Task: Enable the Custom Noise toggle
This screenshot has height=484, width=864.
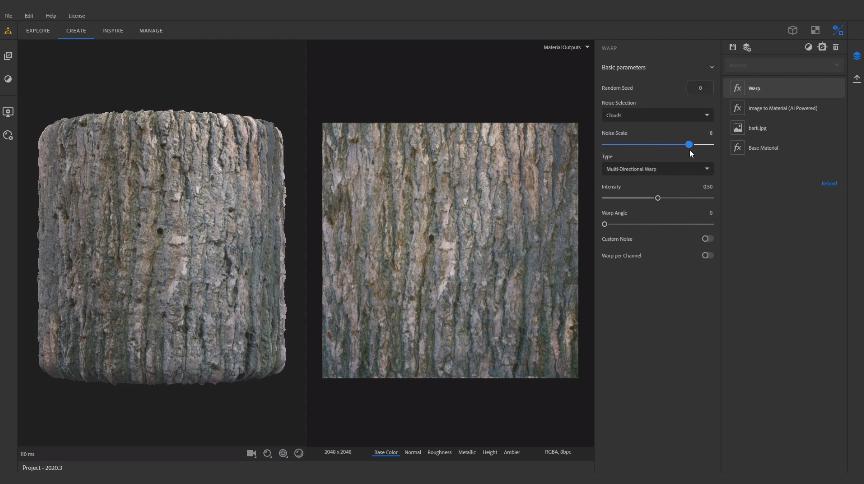Action: tap(707, 239)
